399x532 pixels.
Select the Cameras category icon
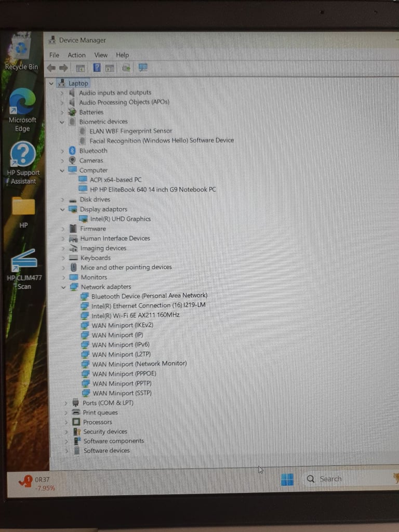72,161
